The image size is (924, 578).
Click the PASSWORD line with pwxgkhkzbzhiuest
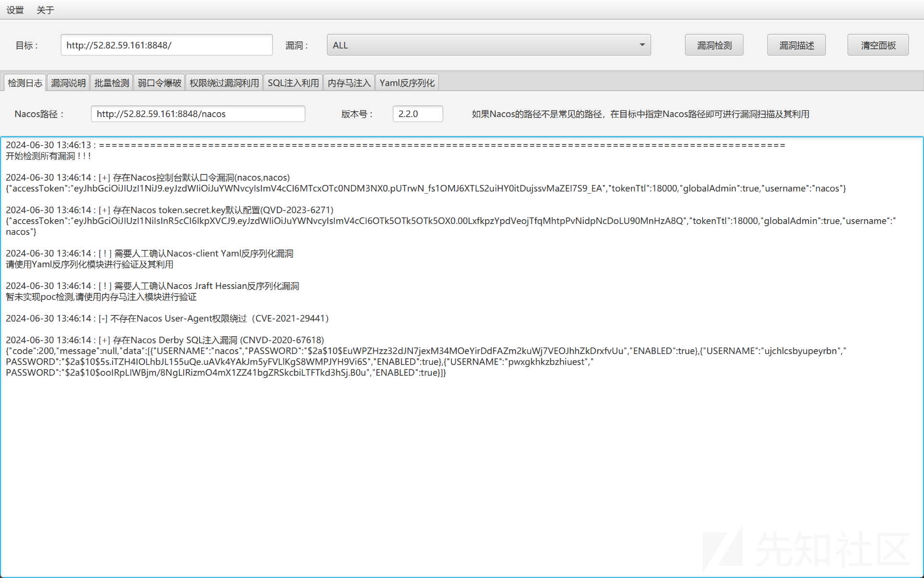[300, 362]
